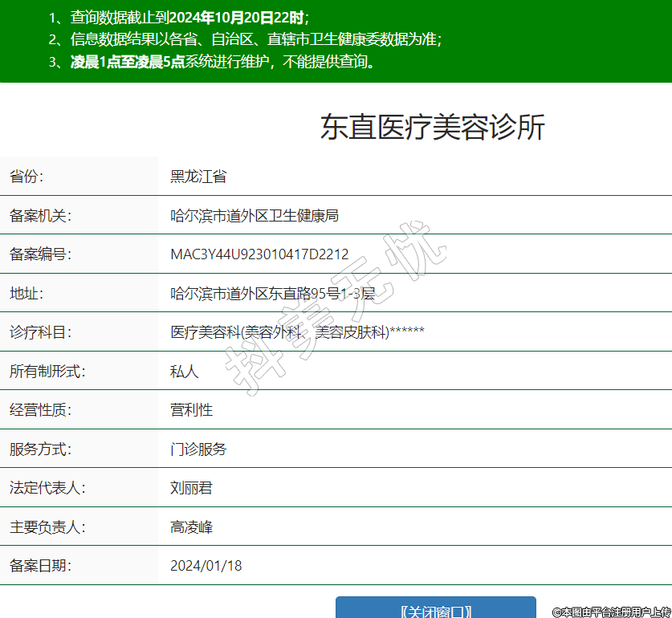
Task: Click the 关闭窗口 button
Action: click(x=435, y=609)
